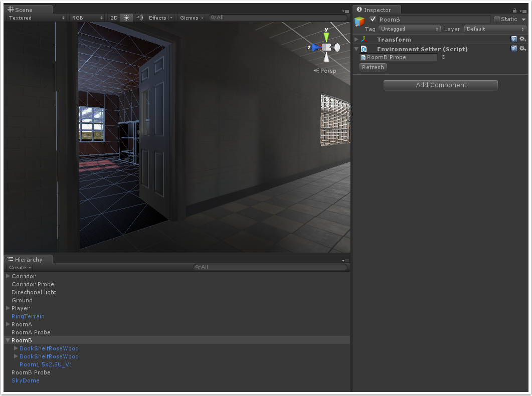Expand the Corridor hierarchy item
The width and height of the screenshot is (532, 396).
pos(8,276)
